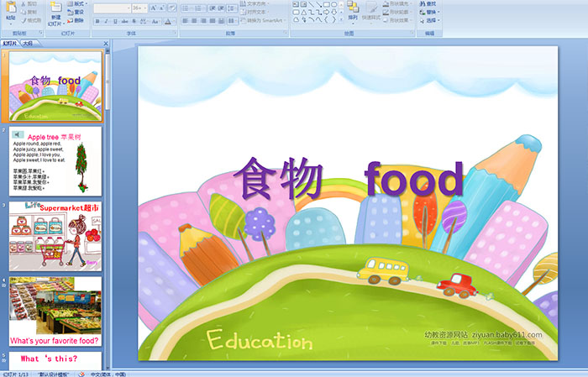Open the font size combo box
This screenshot has width=588, height=377.
[139, 8]
